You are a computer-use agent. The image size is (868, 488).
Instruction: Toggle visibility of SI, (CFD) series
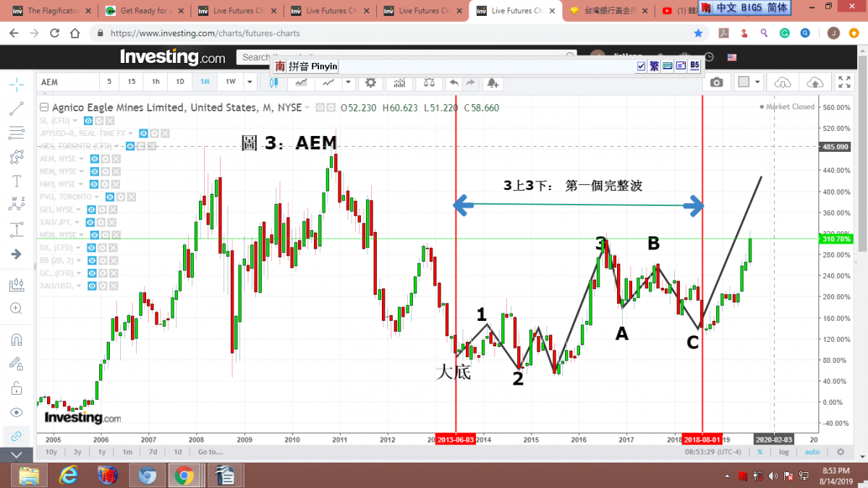tap(88, 121)
